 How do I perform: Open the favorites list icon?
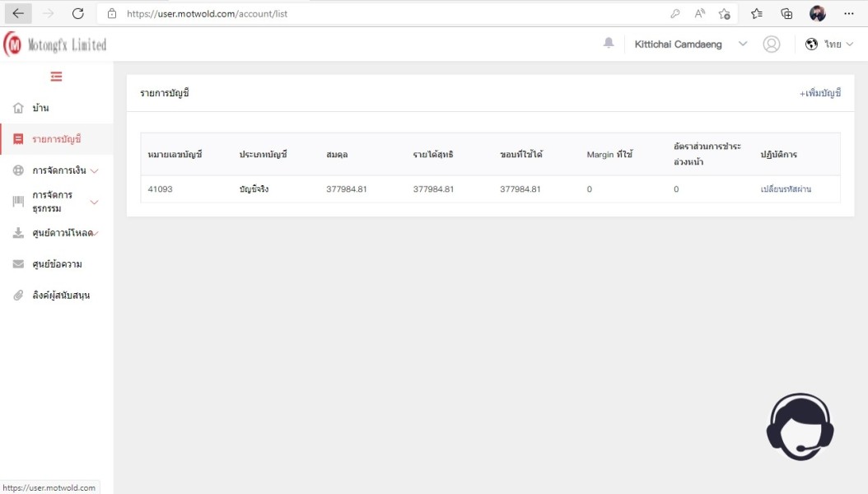(757, 14)
